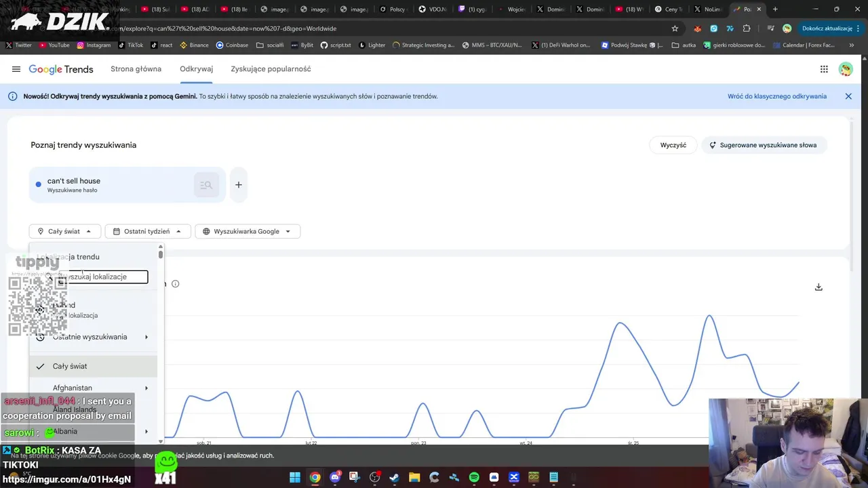Open the ByBit bookmark
The height and width of the screenshot is (488, 868).
(302, 45)
